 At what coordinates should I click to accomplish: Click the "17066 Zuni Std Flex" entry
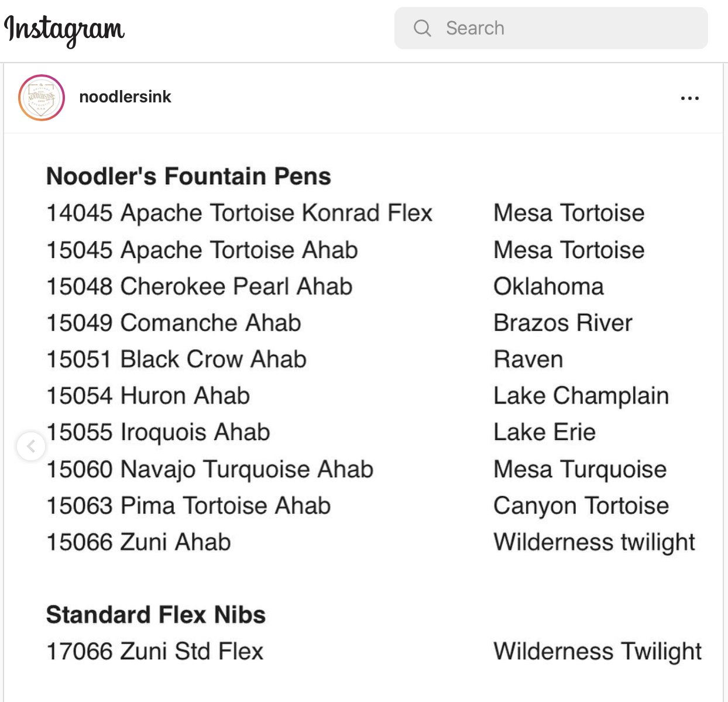(155, 651)
